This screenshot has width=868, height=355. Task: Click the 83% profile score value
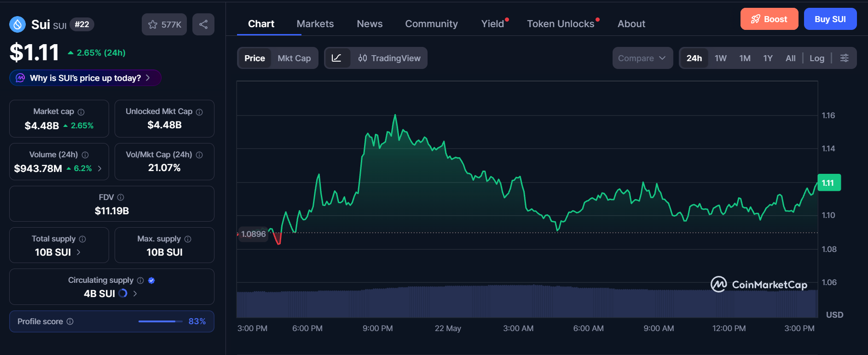(197, 321)
